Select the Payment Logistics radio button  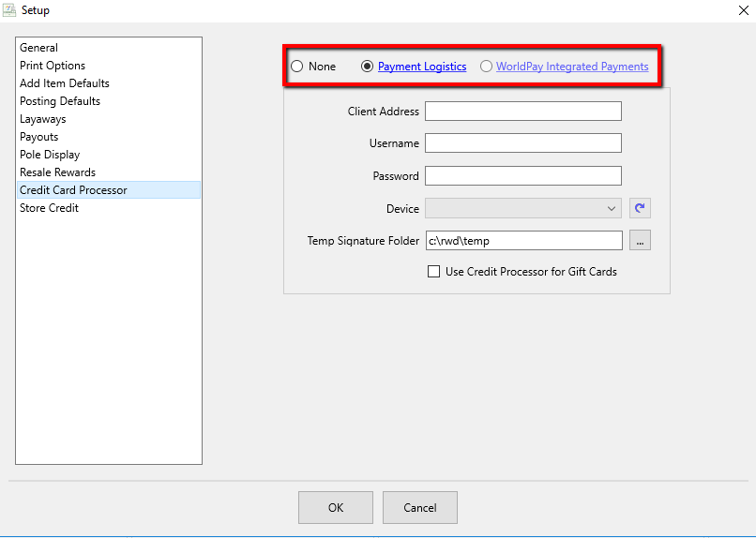point(368,66)
